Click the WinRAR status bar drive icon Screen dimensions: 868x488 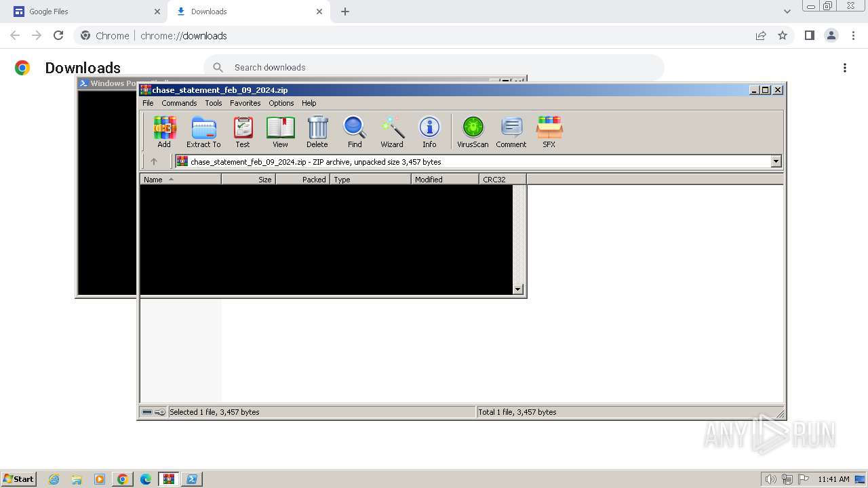[x=147, y=412]
